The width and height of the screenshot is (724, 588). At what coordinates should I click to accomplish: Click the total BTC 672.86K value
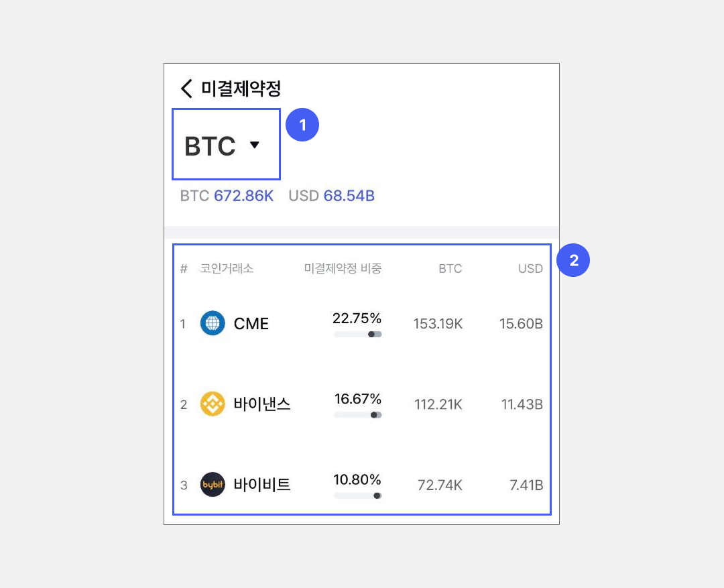click(243, 196)
